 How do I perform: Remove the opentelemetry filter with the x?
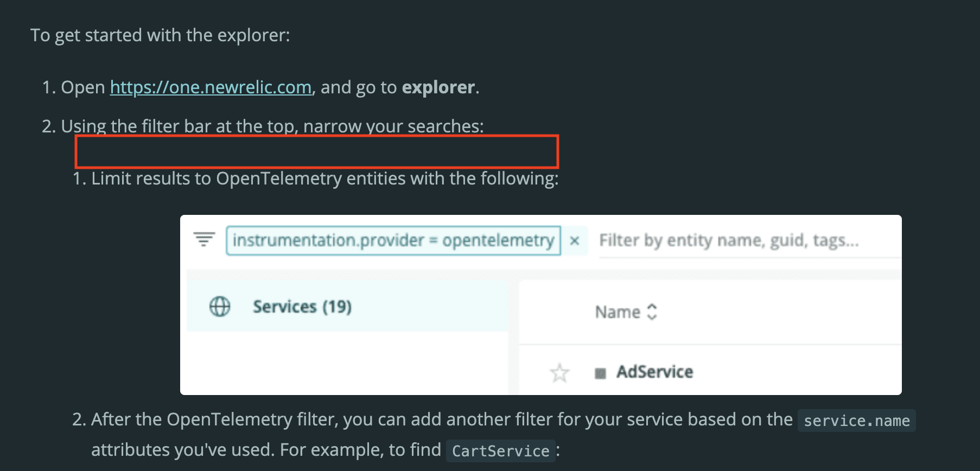tap(575, 240)
